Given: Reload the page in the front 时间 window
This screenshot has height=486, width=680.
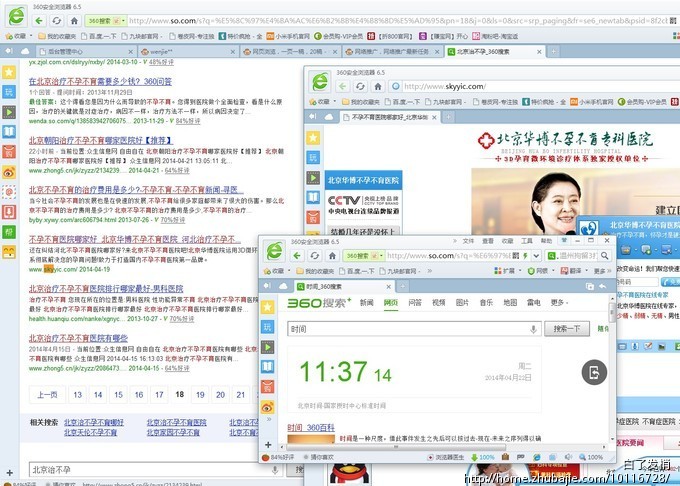Looking at the screenshot, I should coord(315,255).
